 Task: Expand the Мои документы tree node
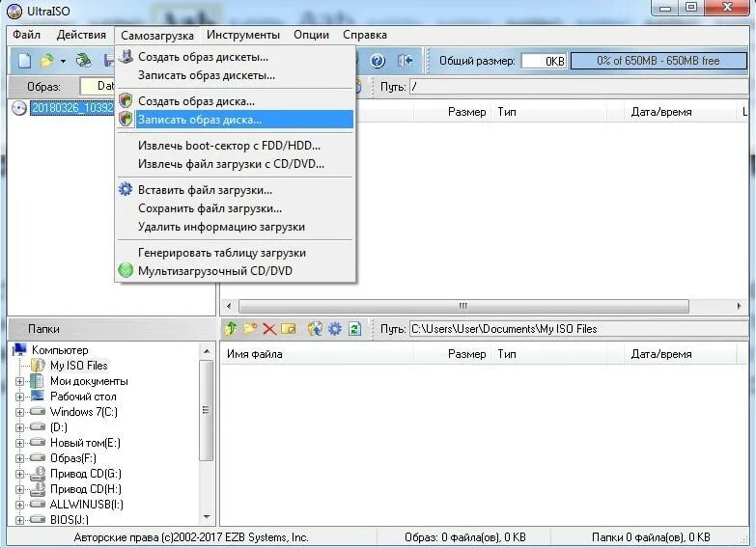click(19, 381)
